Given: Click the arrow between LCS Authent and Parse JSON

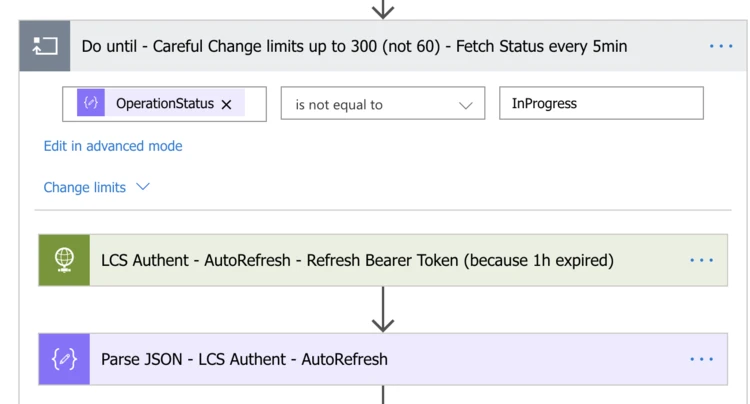Looking at the screenshot, I should pos(383,309).
